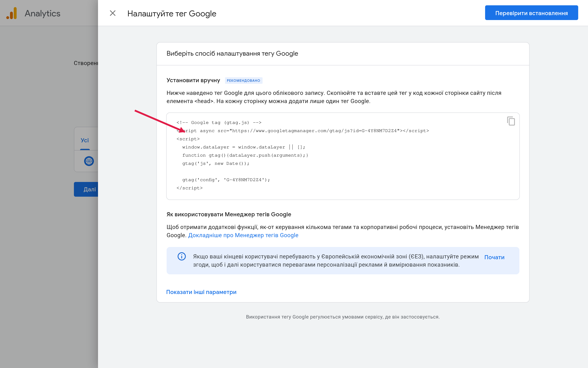Click the closing </script> tag line
This screenshot has height=368, width=588.
(189, 188)
